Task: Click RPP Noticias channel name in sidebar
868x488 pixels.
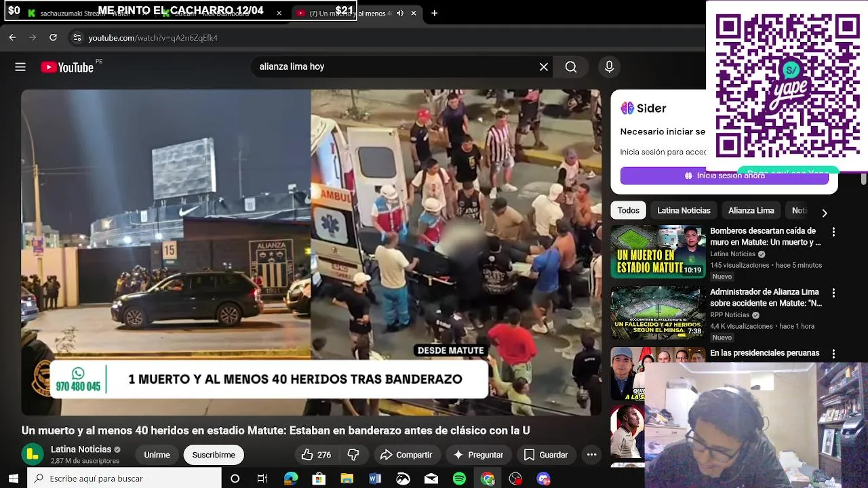Action: (x=730, y=315)
